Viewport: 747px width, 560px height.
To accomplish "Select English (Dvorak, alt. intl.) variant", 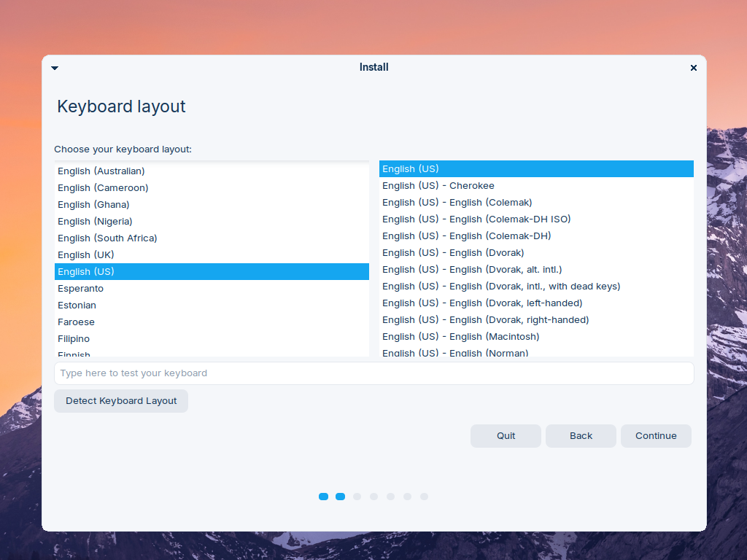I will pos(536,270).
